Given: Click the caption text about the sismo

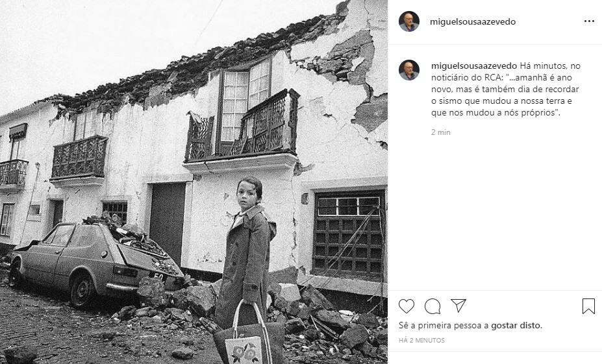Looking at the screenshot, I should 506,89.
